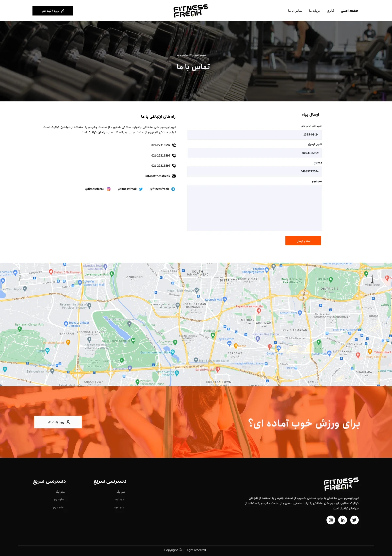Viewport: 392px width, 556px height.
Task: Click the صفحه اصلی breadcrumb link on the banner
Action: 200,55
